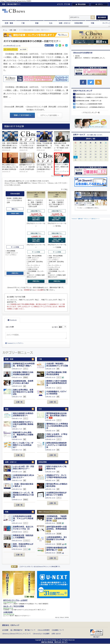Click アクセスランキング一覧 link

[91, 112]
